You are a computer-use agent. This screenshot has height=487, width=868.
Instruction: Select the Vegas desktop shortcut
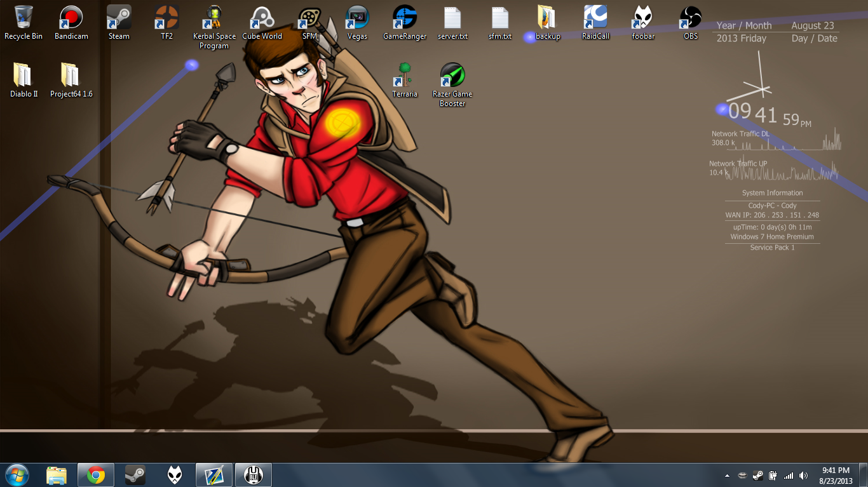coord(357,23)
